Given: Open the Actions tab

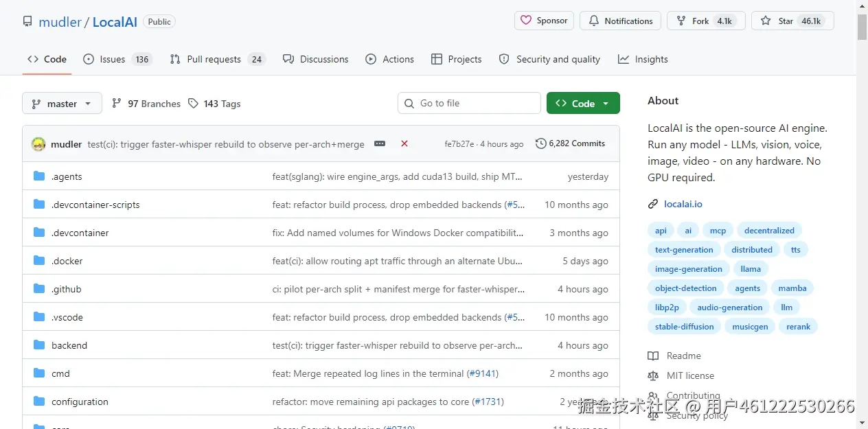Looking at the screenshot, I should pos(390,59).
